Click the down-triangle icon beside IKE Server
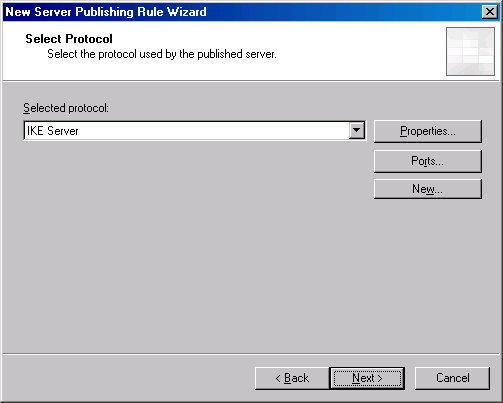Screen dimensions: 503x403 [357, 130]
